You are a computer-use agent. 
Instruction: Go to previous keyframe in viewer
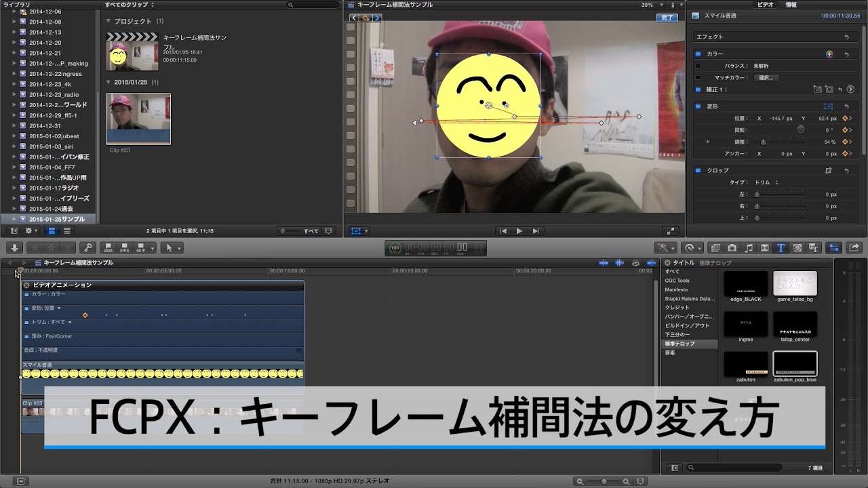[355, 18]
